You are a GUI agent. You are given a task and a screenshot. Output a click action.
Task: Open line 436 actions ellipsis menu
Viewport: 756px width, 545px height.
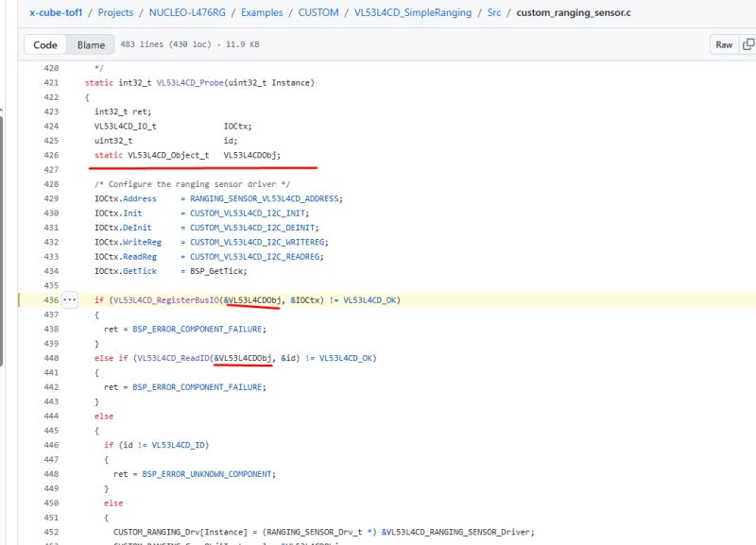(x=69, y=300)
